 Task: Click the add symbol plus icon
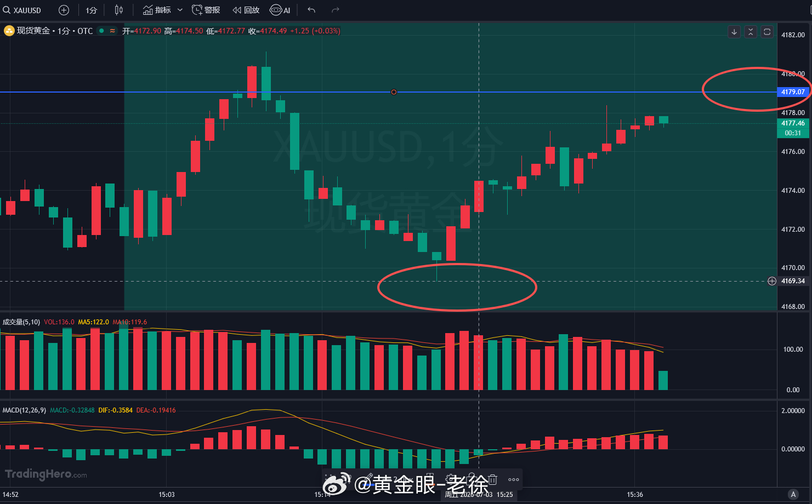coord(64,10)
